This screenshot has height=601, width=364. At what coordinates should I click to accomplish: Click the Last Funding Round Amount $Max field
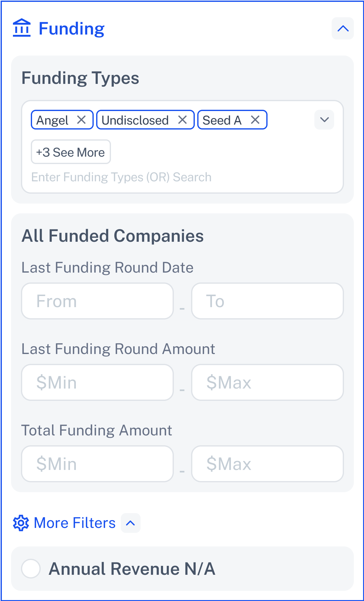[x=268, y=382]
